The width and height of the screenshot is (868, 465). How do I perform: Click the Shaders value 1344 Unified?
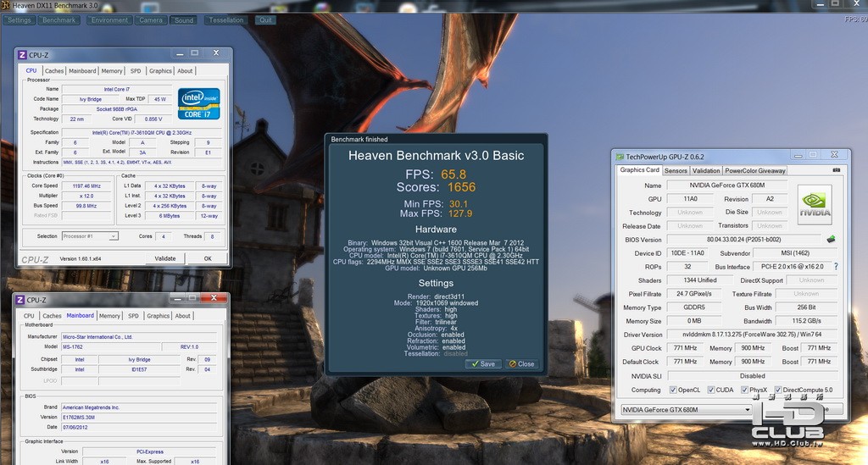pos(699,280)
